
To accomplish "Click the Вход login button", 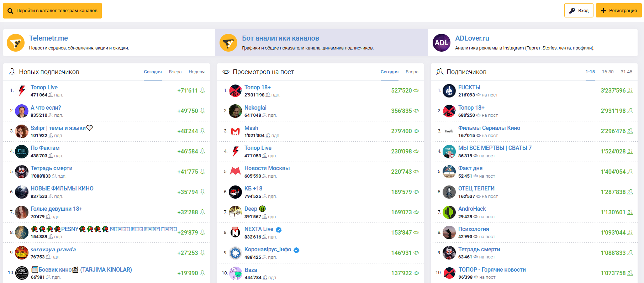I will point(579,10).
